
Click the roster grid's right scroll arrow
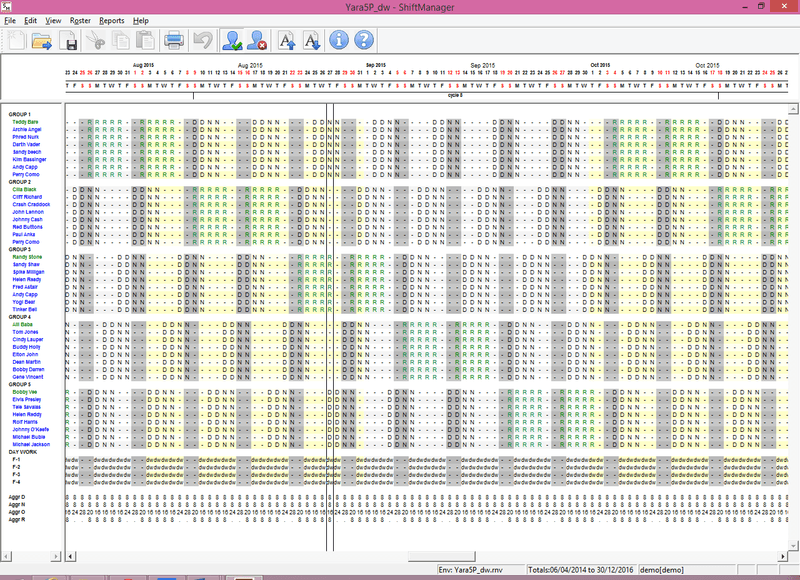pyautogui.click(x=783, y=556)
